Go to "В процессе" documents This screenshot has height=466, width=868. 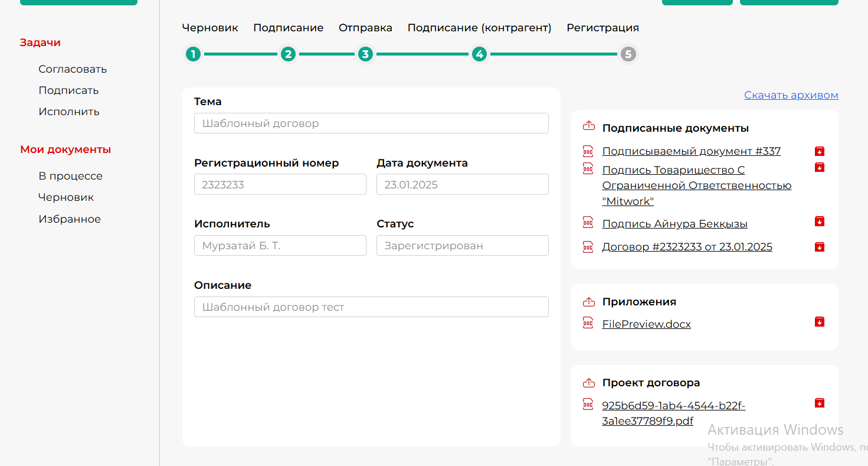(x=70, y=176)
